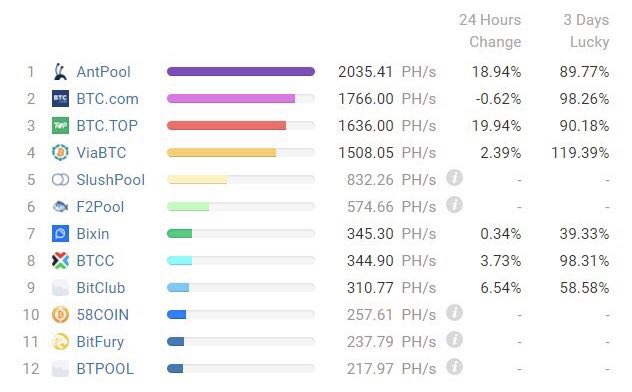Click the ViaBTC coin logo icon
632x392 pixels.
pos(60,153)
